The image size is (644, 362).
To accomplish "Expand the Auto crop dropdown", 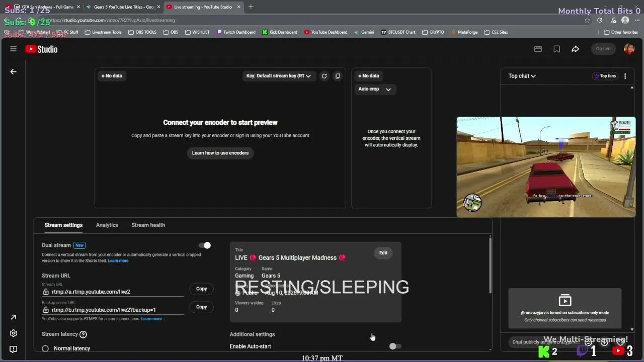I will tap(374, 89).
